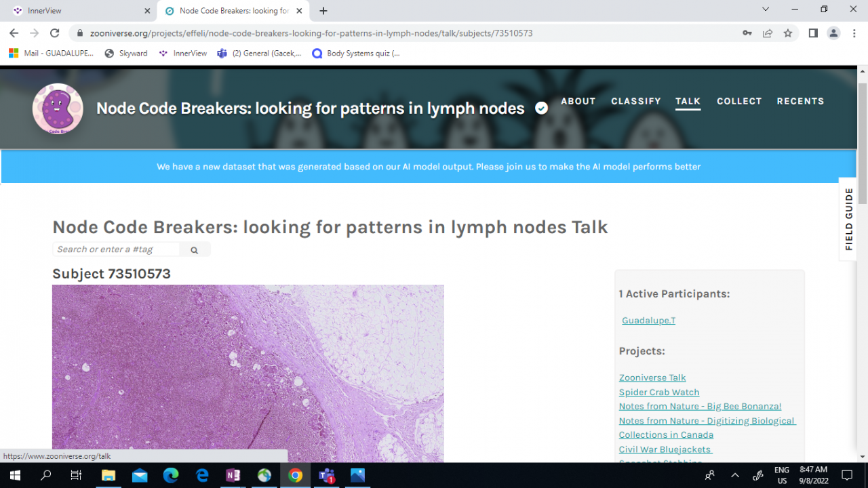Open Windows taskbar search
Image resolution: width=868 pixels, height=488 pixels.
(46, 475)
